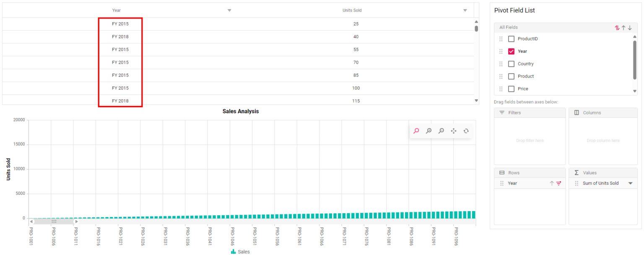Viewport: 644px width, 258px height.
Task: Click the sort toggle in All Fields header
Action: click(617, 28)
